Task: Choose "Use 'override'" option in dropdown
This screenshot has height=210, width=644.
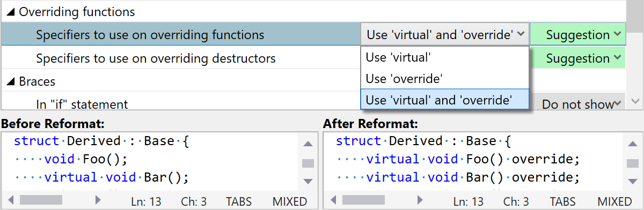Action: click(404, 78)
